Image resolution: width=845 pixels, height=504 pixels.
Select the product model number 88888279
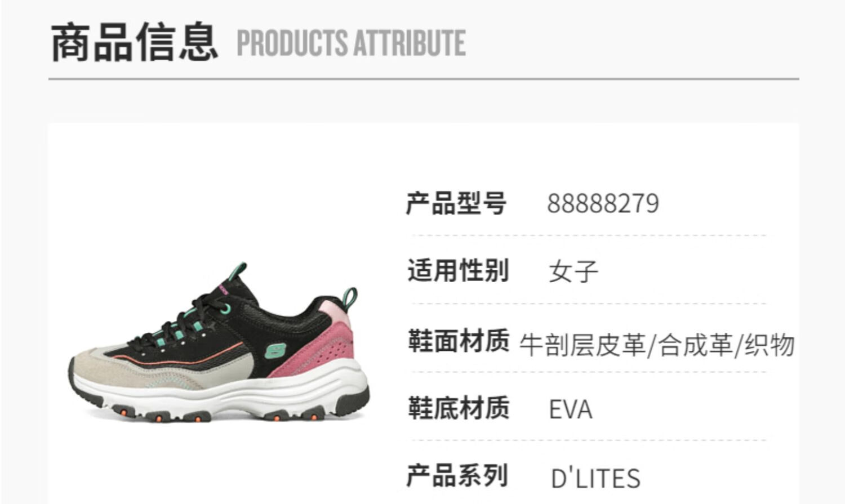[x=603, y=203]
